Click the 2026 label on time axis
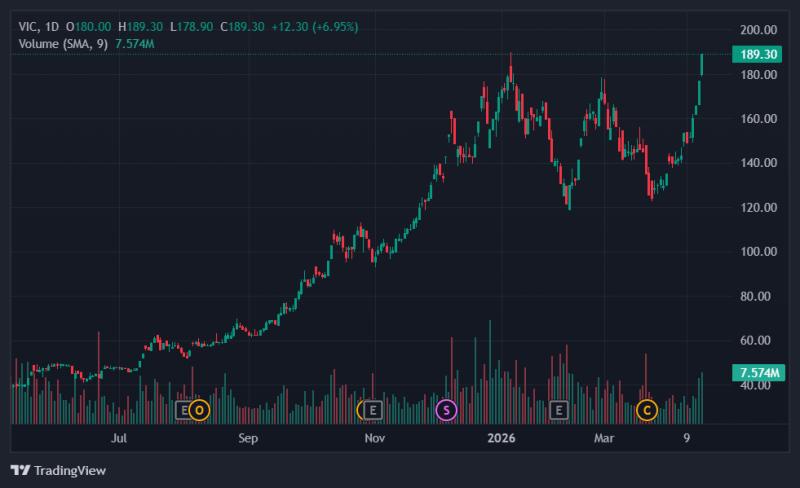This screenshot has height=488, width=800. pos(501,438)
